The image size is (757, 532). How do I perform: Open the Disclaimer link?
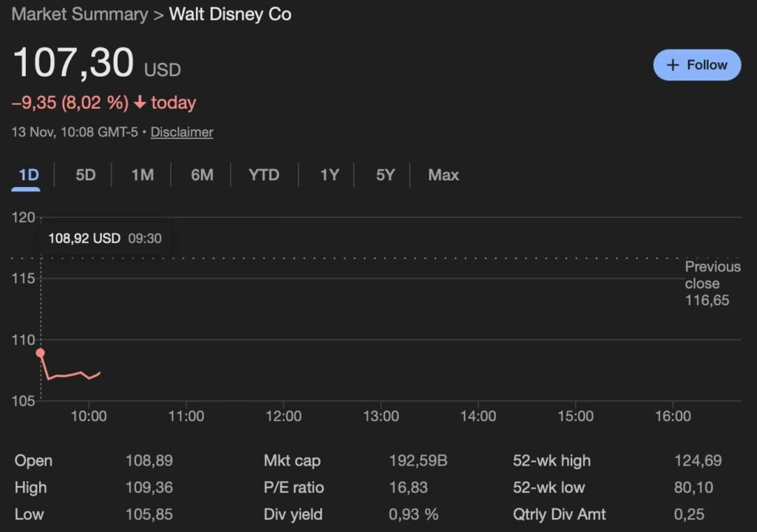(182, 132)
